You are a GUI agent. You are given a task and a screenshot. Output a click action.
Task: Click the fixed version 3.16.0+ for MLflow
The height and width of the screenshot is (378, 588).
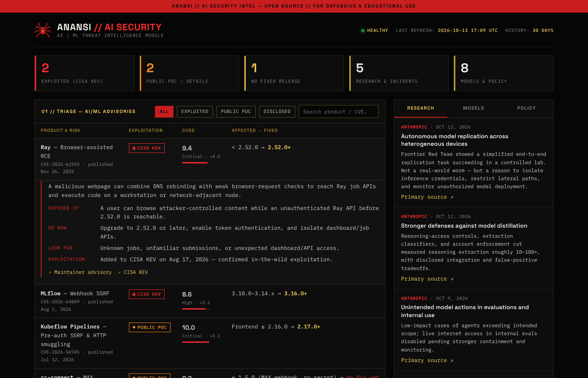[x=295, y=294]
